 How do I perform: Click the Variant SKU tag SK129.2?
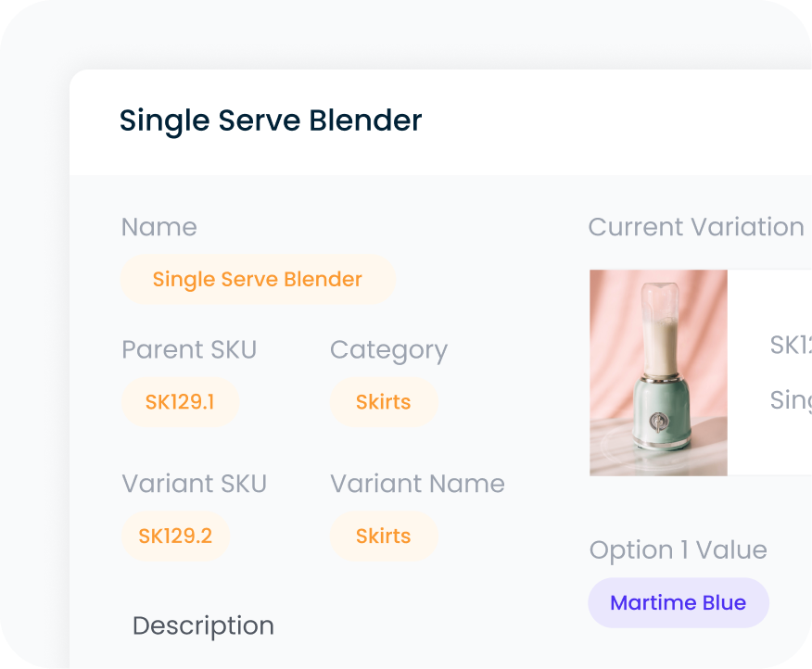click(x=175, y=536)
